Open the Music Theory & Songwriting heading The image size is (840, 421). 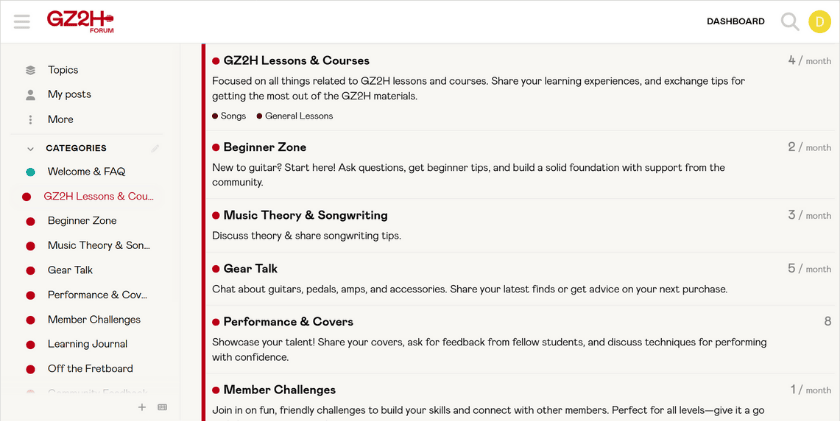(x=305, y=215)
